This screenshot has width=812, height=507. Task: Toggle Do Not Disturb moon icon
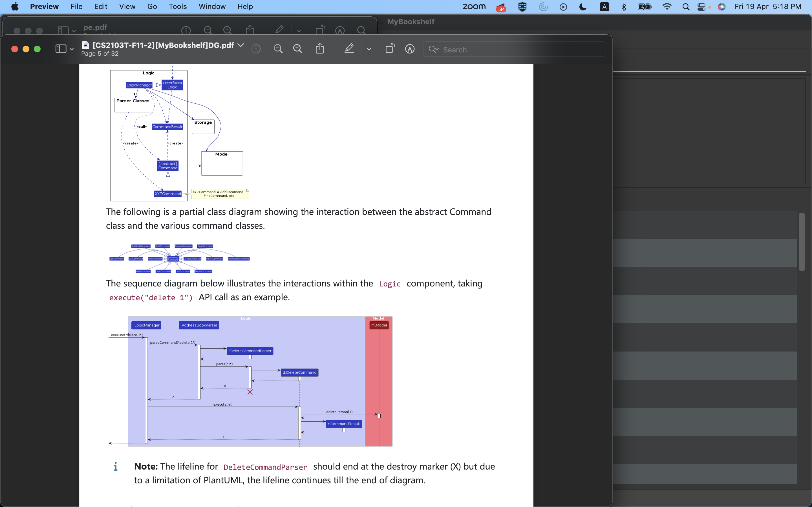click(583, 7)
